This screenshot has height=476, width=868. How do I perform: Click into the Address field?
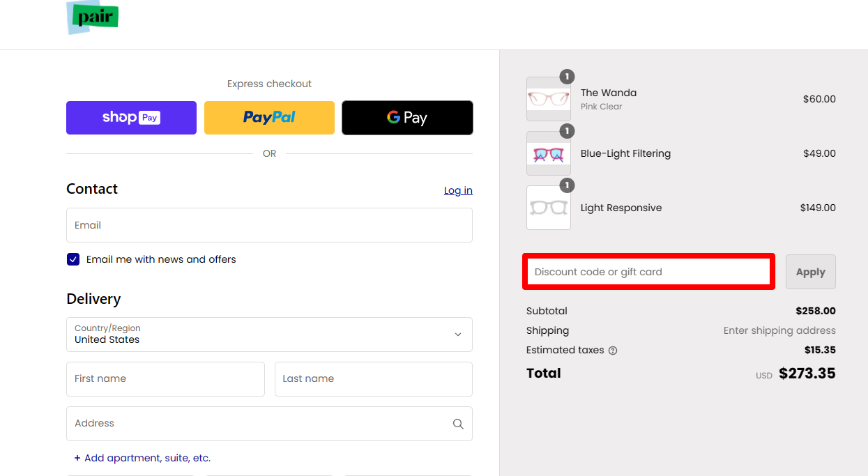click(258, 424)
